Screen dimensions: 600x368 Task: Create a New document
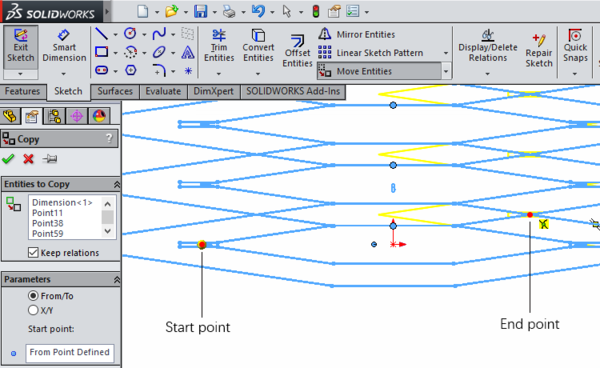143,11
